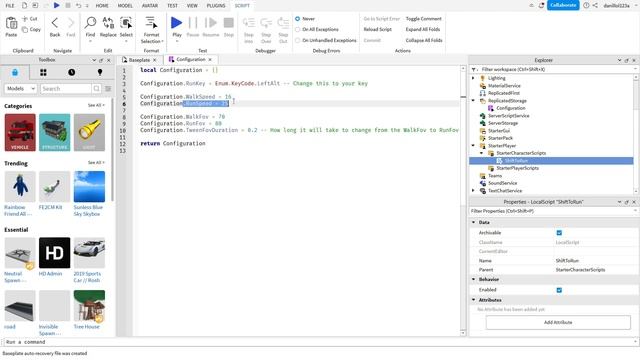640x360 pixels.
Task: Open the Replace tool
Action: tap(108, 23)
